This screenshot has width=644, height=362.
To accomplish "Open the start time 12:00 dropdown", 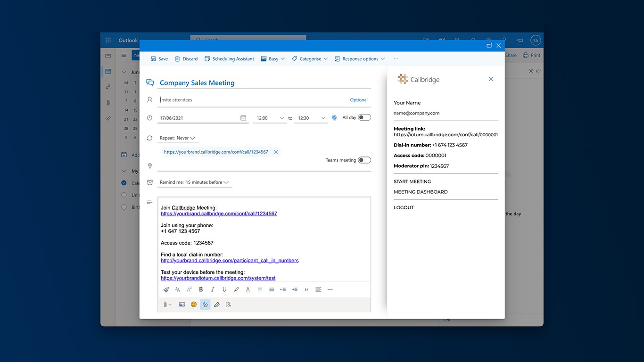I will coord(270,118).
